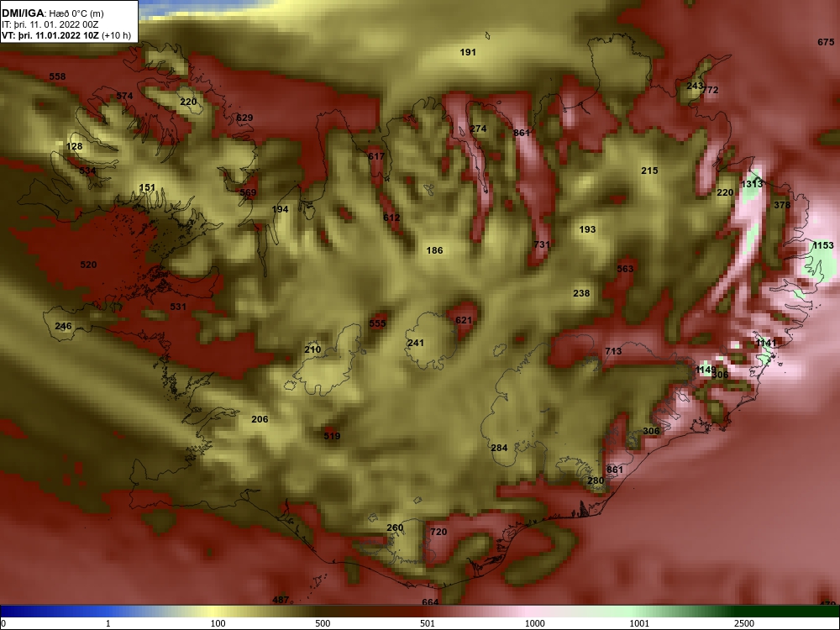Click the map value 210

click(x=312, y=349)
